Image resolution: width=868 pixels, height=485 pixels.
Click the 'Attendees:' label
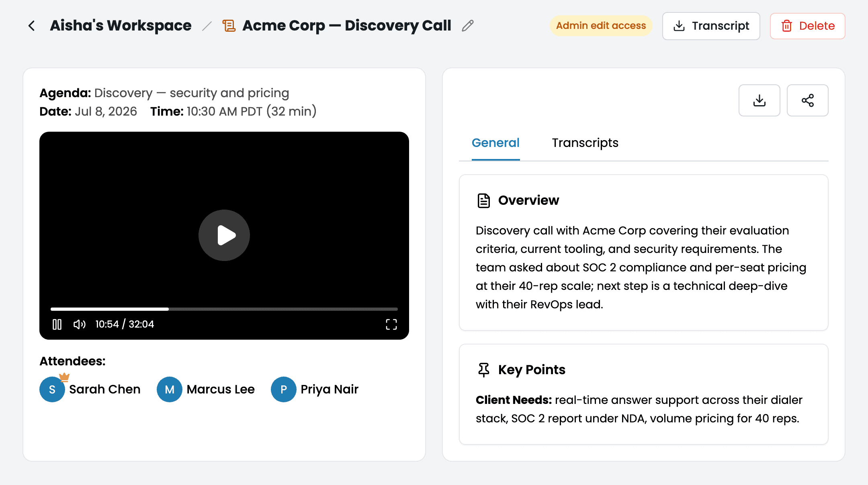(x=72, y=361)
